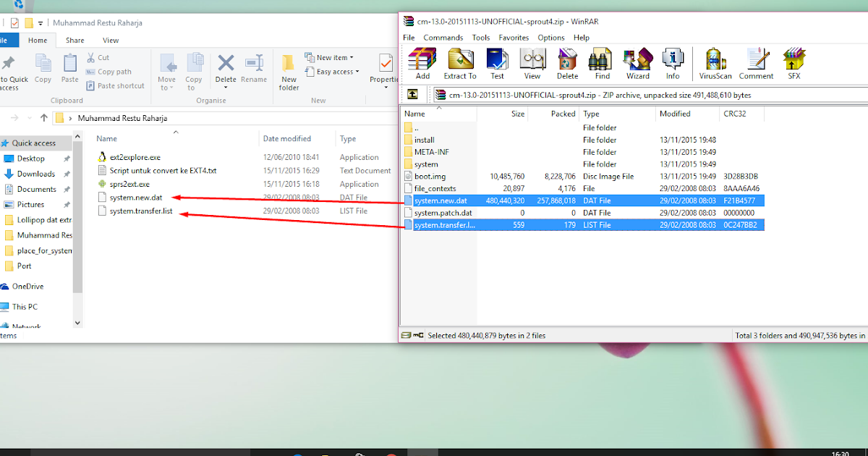Screen dimensions: 868x456
Task: Expand the New item dropdown
Action: click(x=329, y=56)
